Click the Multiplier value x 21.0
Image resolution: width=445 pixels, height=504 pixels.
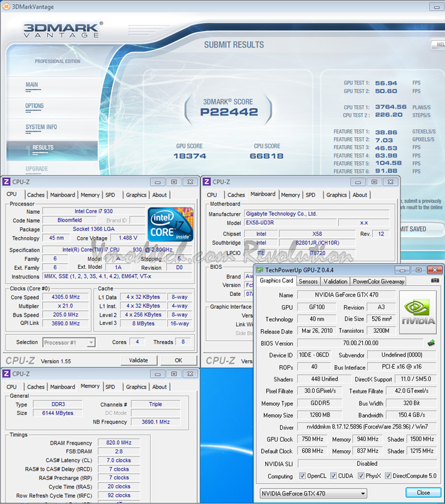[x=66, y=306]
